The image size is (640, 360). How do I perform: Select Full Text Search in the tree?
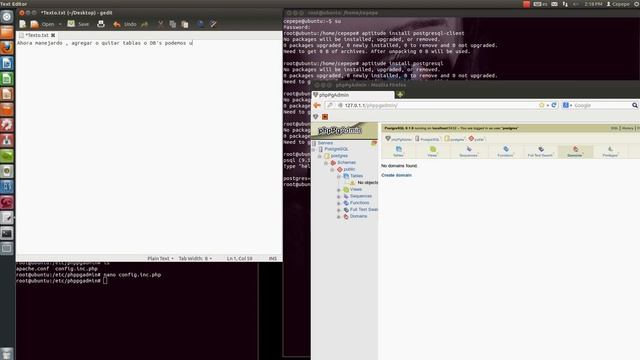(x=364, y=209)
